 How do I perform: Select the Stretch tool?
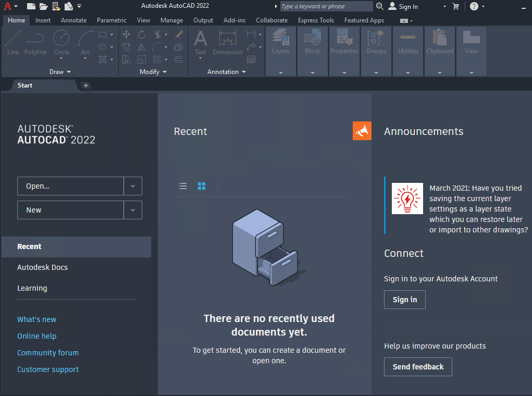coord(126,59)
